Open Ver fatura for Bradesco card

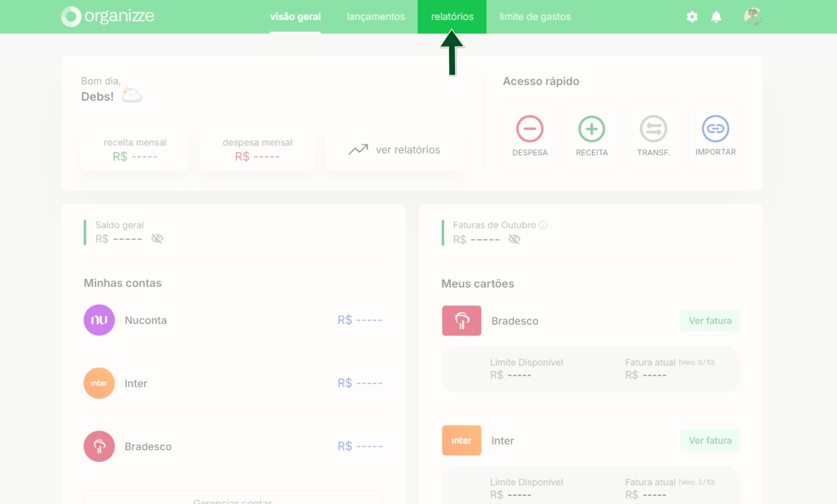[x=710, y=321]
